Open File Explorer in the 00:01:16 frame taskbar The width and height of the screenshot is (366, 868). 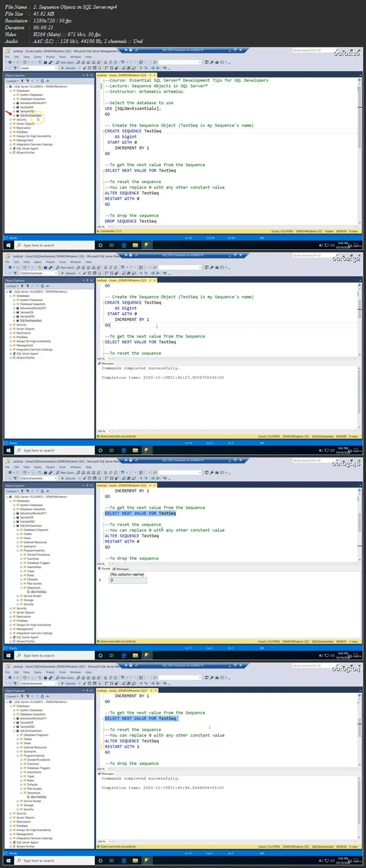click(135, 245)
